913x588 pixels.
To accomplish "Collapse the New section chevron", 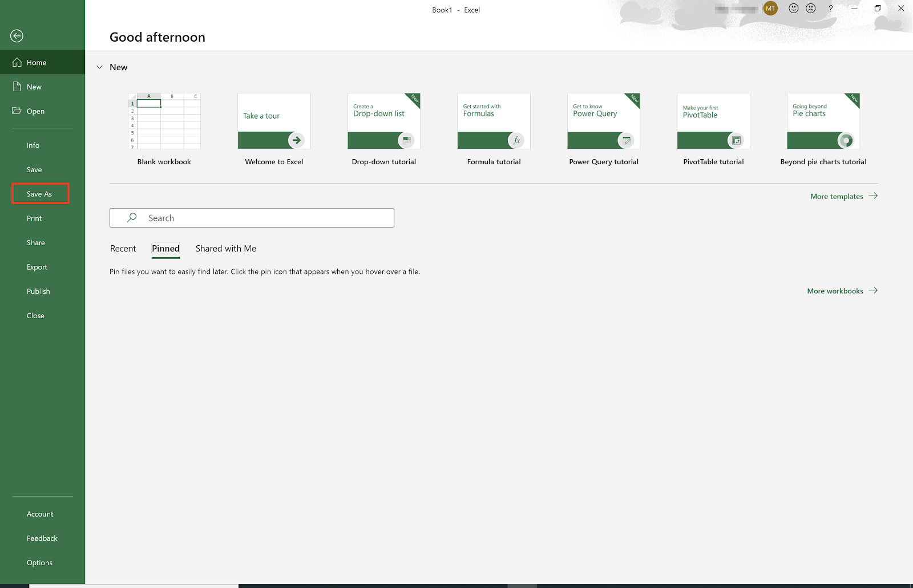I will pos(99,67).
